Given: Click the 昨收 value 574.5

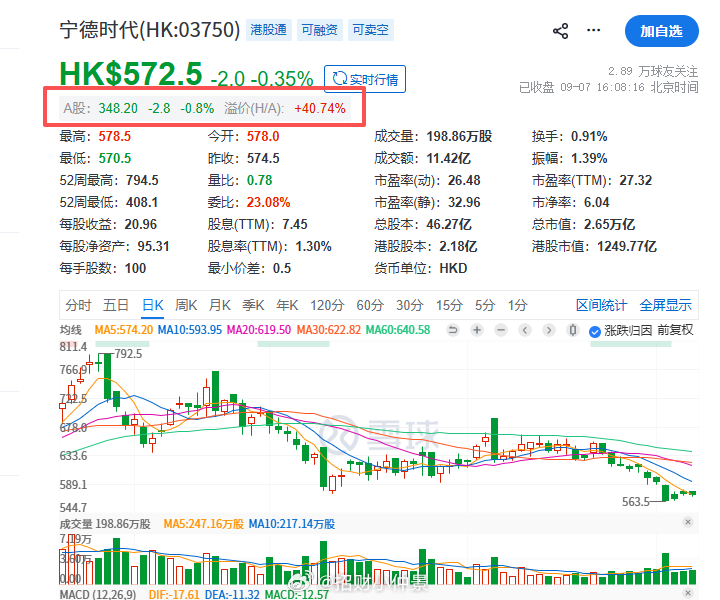Looking at the screenshot, I should [x=263, y=158].
